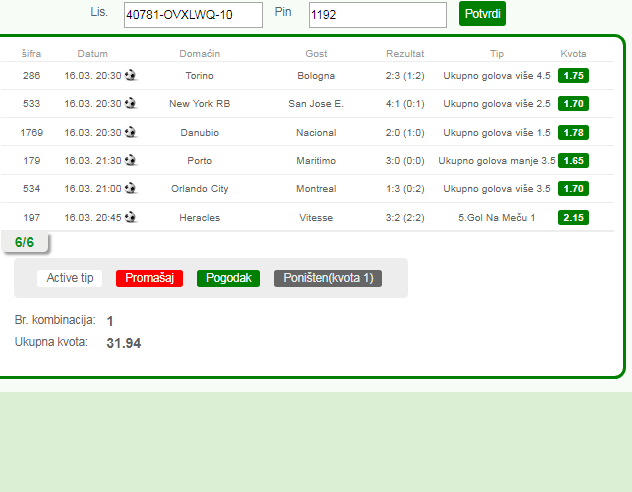Click tip 5.Gol Na Meču 1
Image resolution: width=632 pixels, height=492 pixels.
point(497,218)
